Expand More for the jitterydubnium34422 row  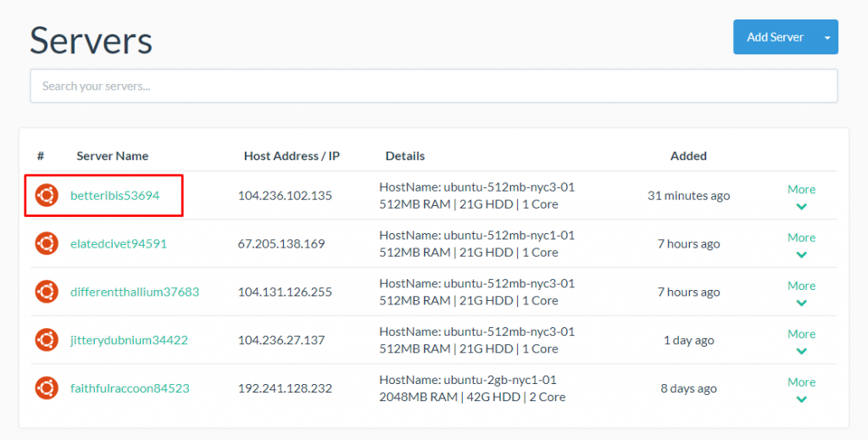801,342
